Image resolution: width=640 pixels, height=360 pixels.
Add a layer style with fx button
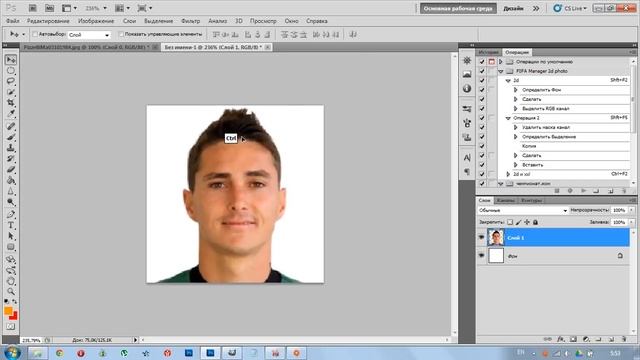[x=561, y=339]
